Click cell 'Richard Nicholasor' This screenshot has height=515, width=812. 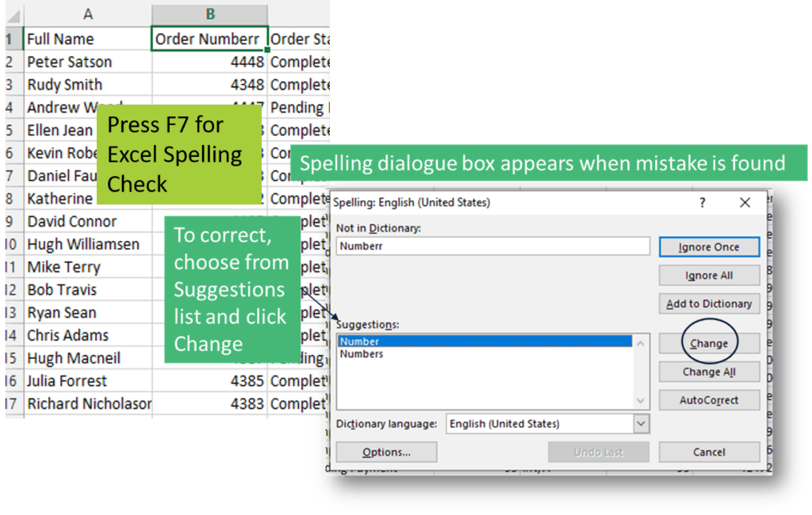87,403
